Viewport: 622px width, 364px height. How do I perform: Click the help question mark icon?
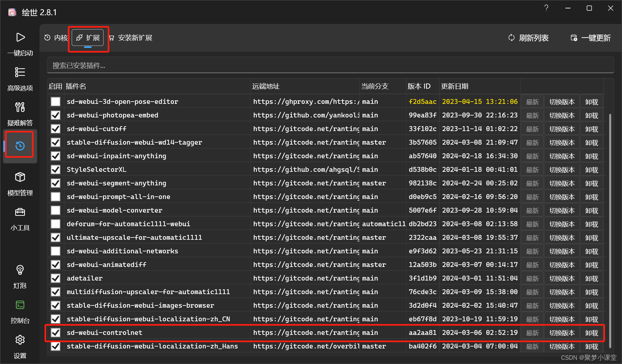tap(546, 8)
